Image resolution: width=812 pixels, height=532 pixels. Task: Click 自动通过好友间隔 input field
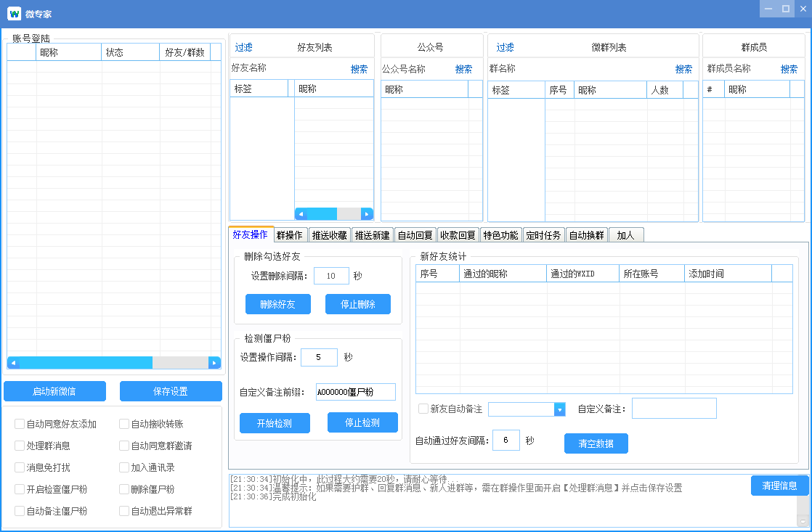pyautogui.click(x=506, y=440)
